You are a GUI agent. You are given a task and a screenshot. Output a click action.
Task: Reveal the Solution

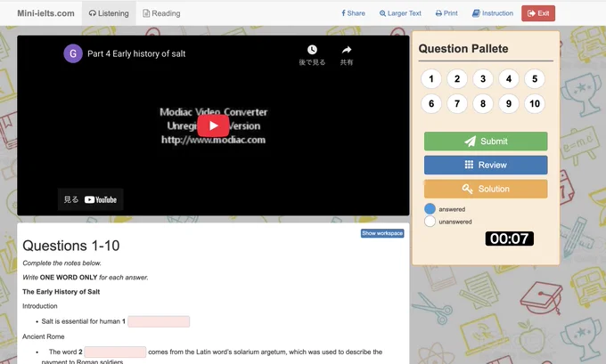click(x=486, y=189)
